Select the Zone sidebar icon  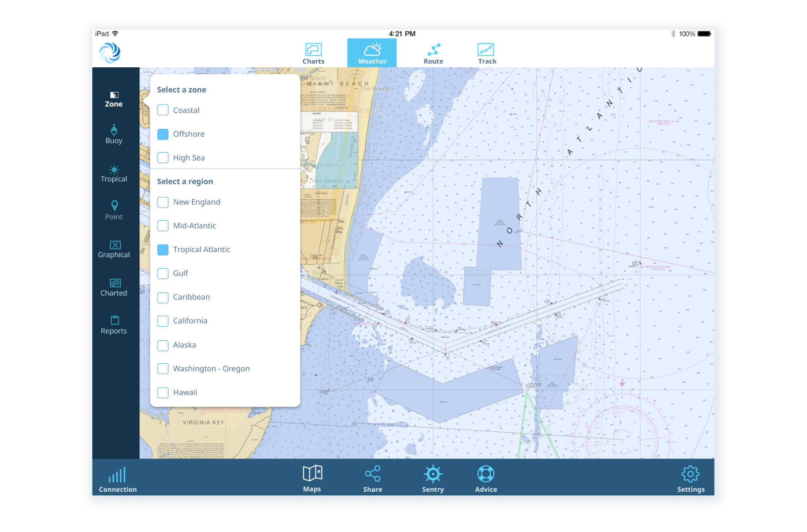pyautogui.click(x=114, y=95)
